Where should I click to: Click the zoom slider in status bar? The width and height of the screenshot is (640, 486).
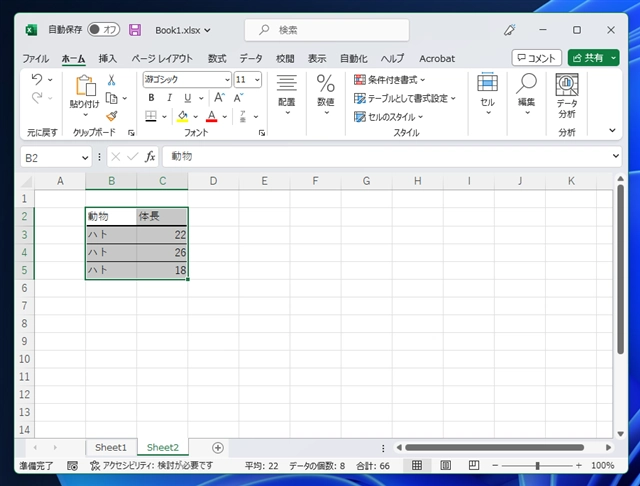click(537, 466)
